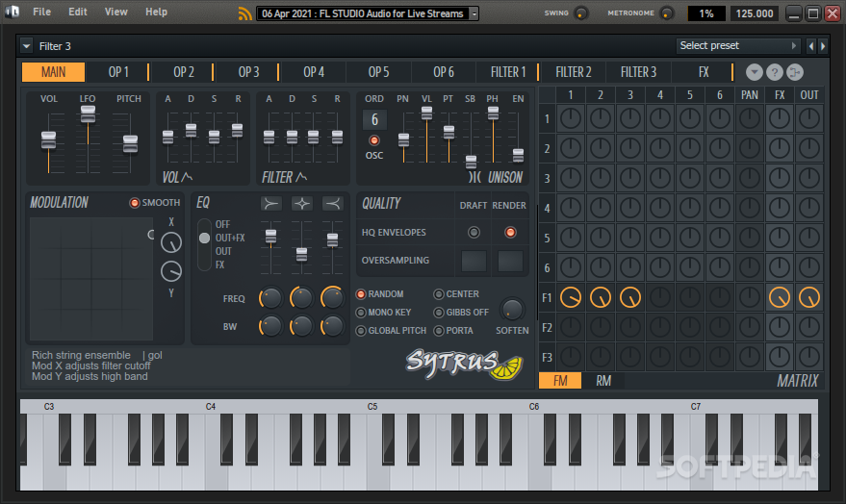
Task: Switch to the OP 4 tab
Action: click(x=314, y=72)
